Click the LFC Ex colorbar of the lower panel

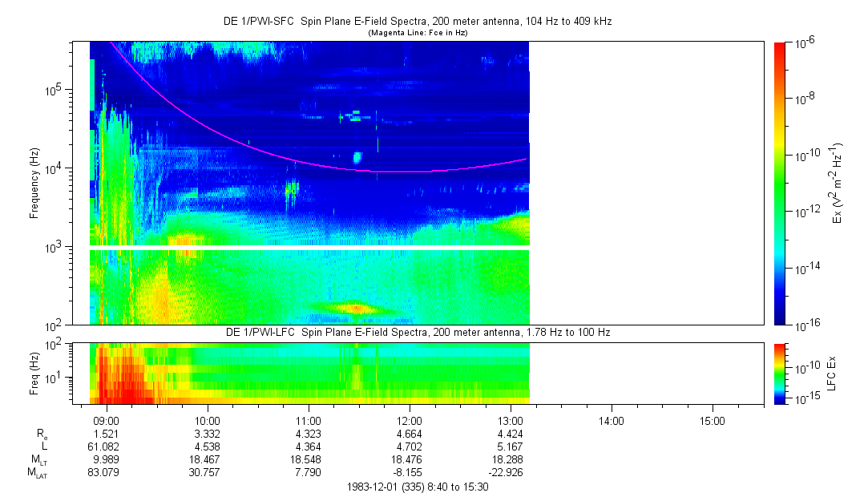[x=779, y=374]
